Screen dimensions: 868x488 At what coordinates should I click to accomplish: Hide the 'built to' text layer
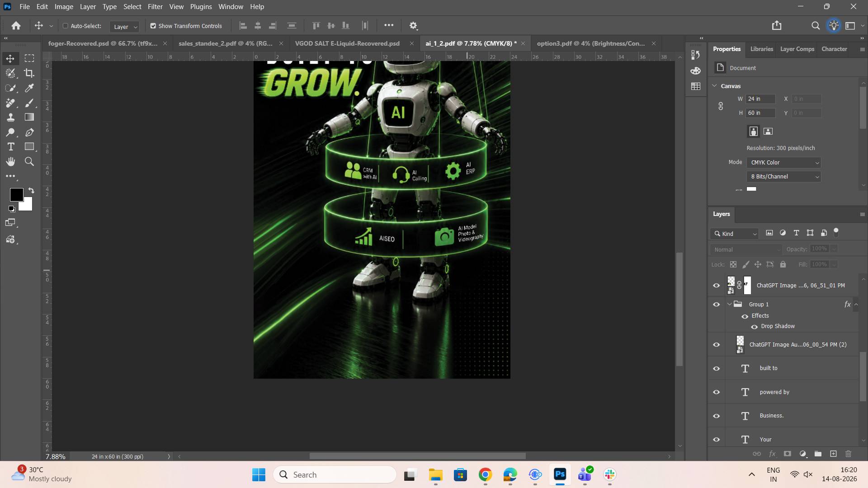click(717, 368)
